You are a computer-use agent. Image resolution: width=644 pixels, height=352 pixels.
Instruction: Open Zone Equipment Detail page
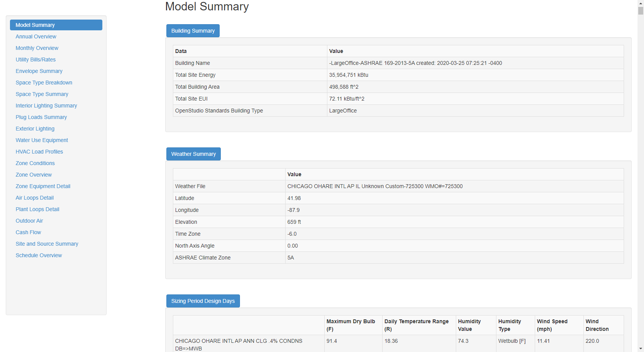43,186
